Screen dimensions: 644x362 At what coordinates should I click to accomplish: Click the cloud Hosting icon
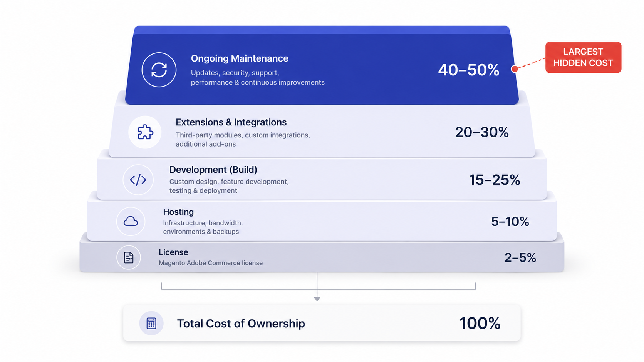[x=131, y=221]
